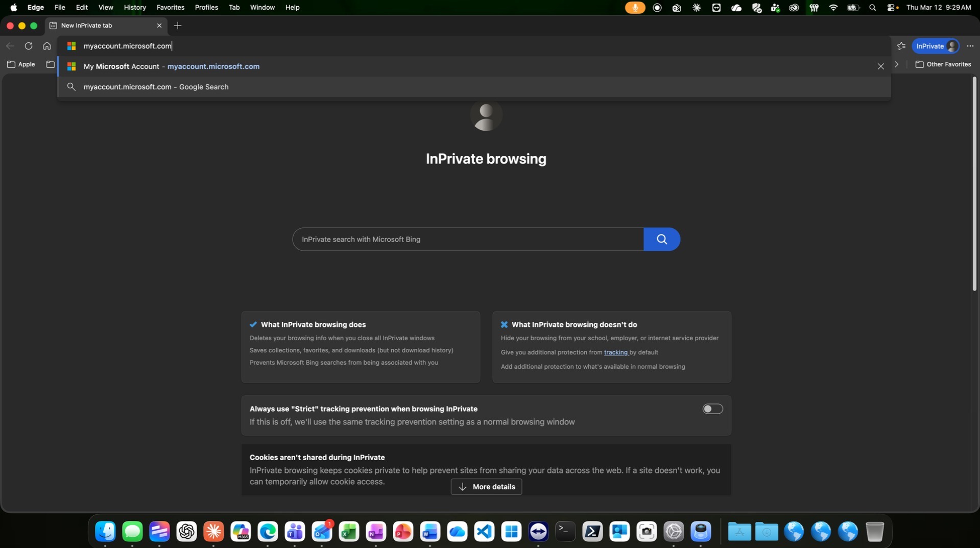Viewport: 980px width, 548px height.
Task: Open the Apple logo menu
Action: tap(14, 8)
